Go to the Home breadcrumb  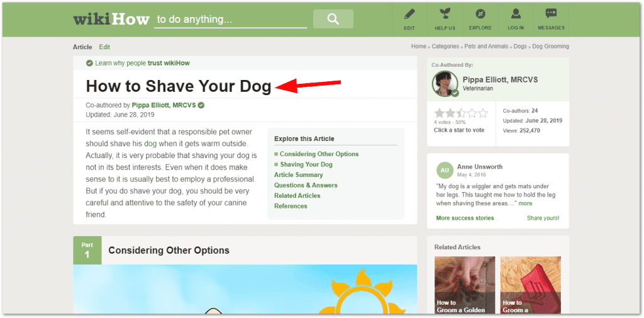coord(418,47)
